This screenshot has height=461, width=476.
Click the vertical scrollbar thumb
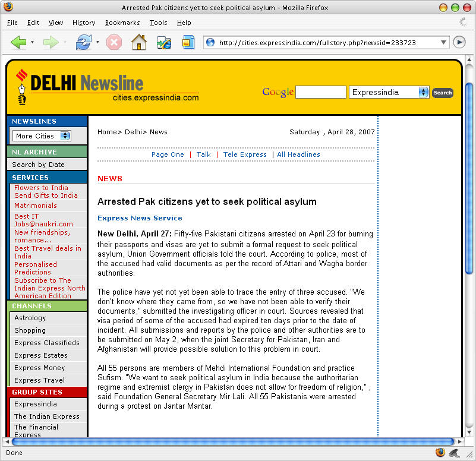coord(469,178)
